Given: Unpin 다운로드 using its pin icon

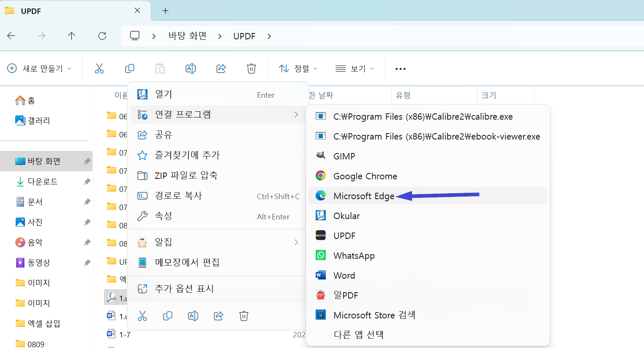Looking at the screenshot, I should [87, 181].
